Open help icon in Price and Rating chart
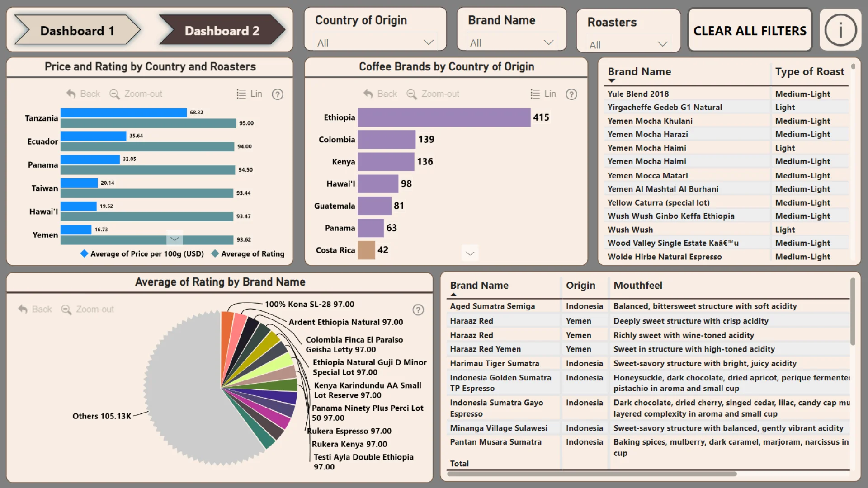The height and width of the screenshot is (488, 868). pyautogui.click(x=278, y=94)
